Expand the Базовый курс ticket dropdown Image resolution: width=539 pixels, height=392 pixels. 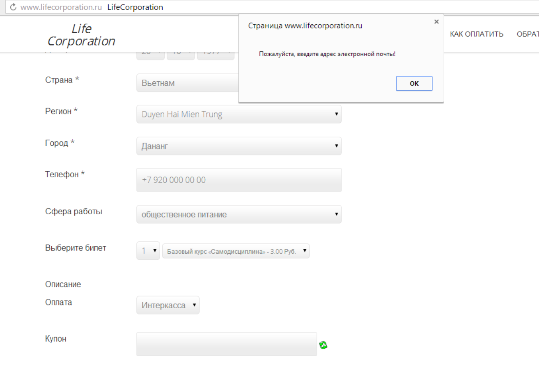(x=236, y=251)
